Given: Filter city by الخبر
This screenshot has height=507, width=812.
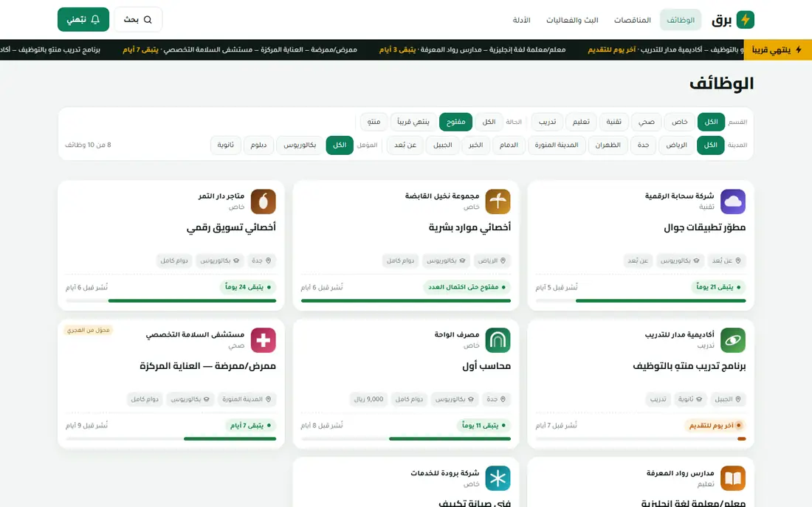Looking at the screenshot, I should click(x=476, y=145).
